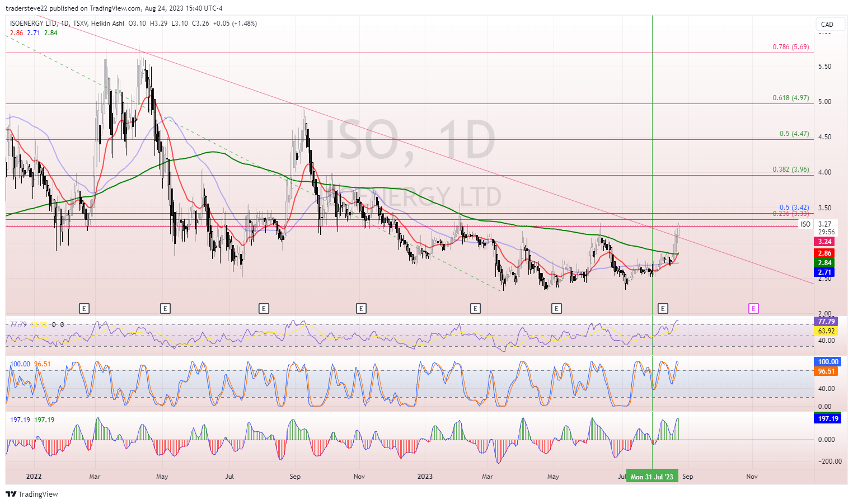The image size is (853, 504).
Task: Click the ISO symbol price label
Action: click(805, 224)
